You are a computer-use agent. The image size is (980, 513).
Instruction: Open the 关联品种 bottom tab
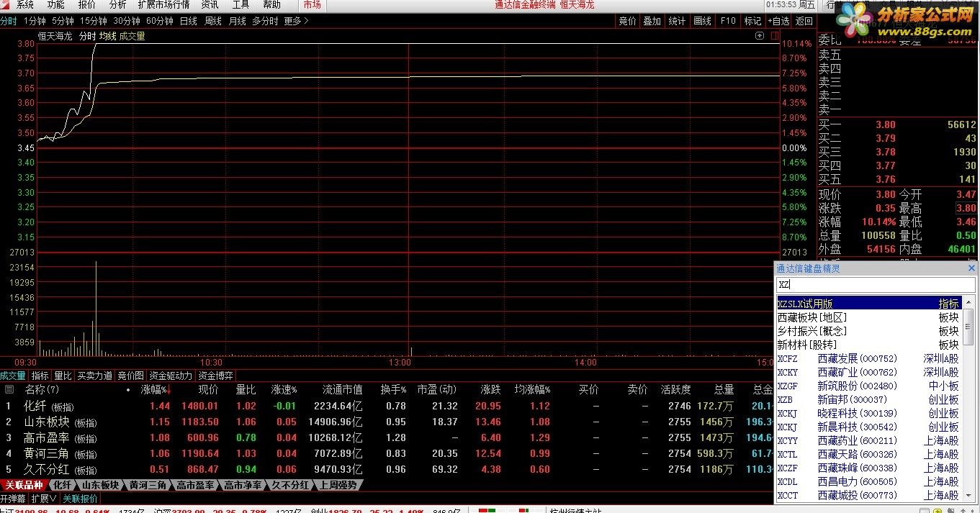(24, 485)
